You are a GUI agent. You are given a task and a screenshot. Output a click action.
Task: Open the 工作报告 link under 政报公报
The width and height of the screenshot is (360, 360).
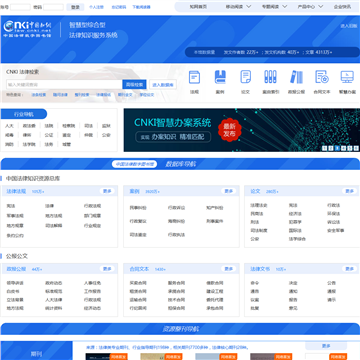(x=92, y=291)
